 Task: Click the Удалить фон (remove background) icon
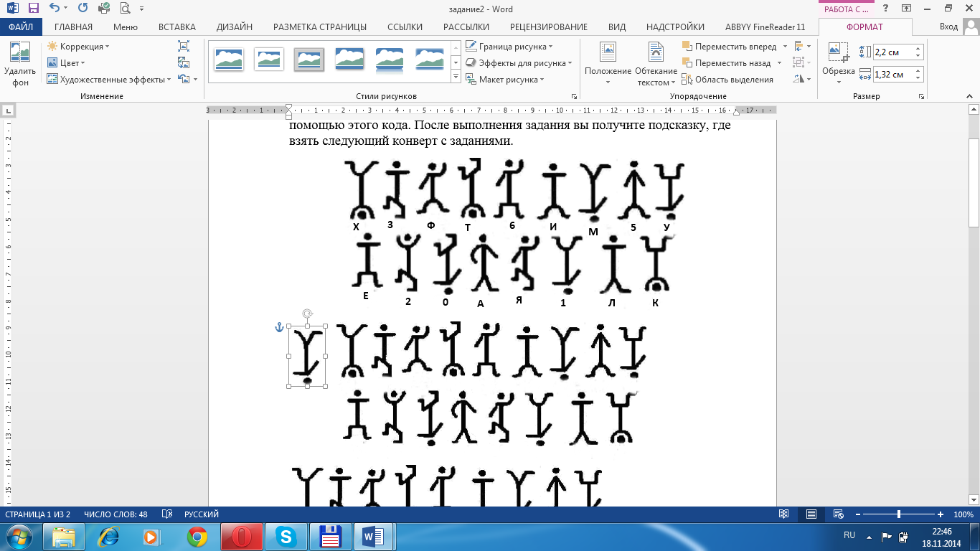[19, 53]
